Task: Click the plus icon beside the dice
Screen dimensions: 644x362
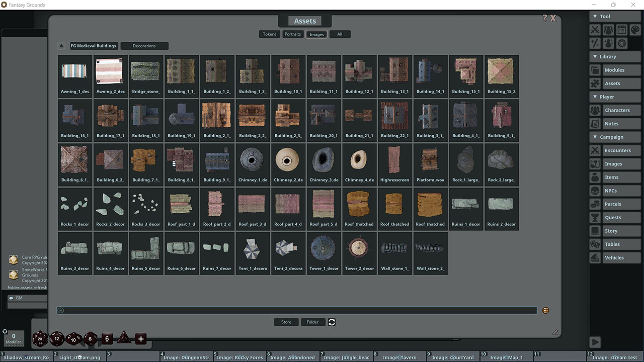Action: (140, 339)
